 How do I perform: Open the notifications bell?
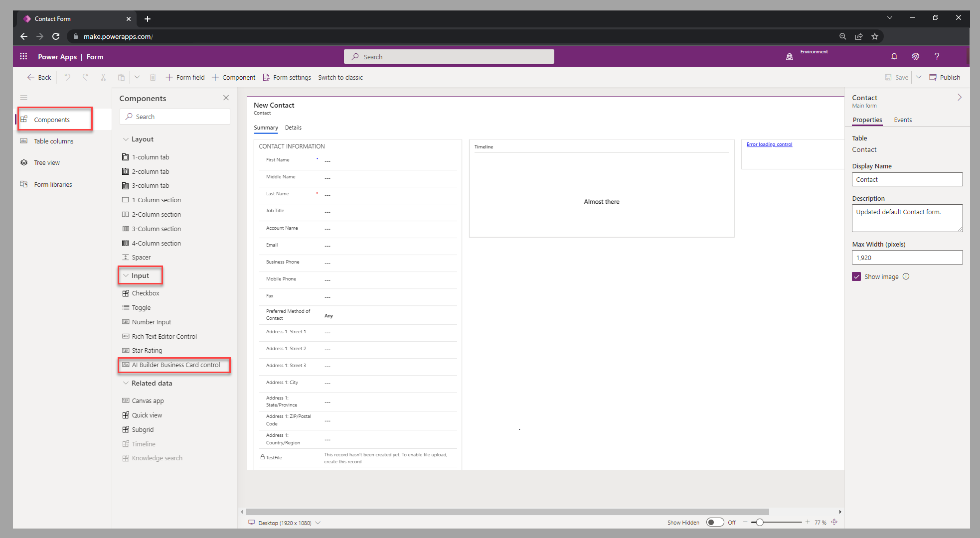[x=894, y=56]
